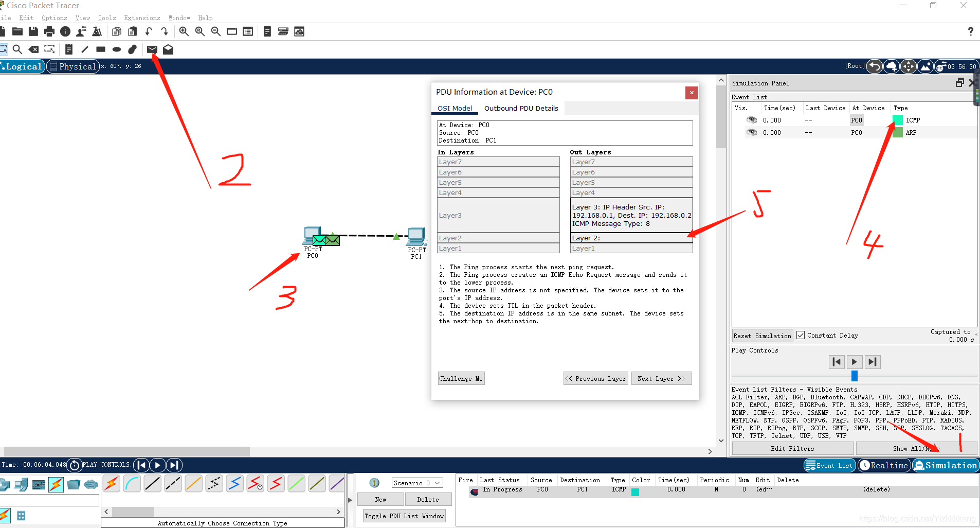980x528 pixels.
Task: Open Network Information icon
Action: click(65, 32)
